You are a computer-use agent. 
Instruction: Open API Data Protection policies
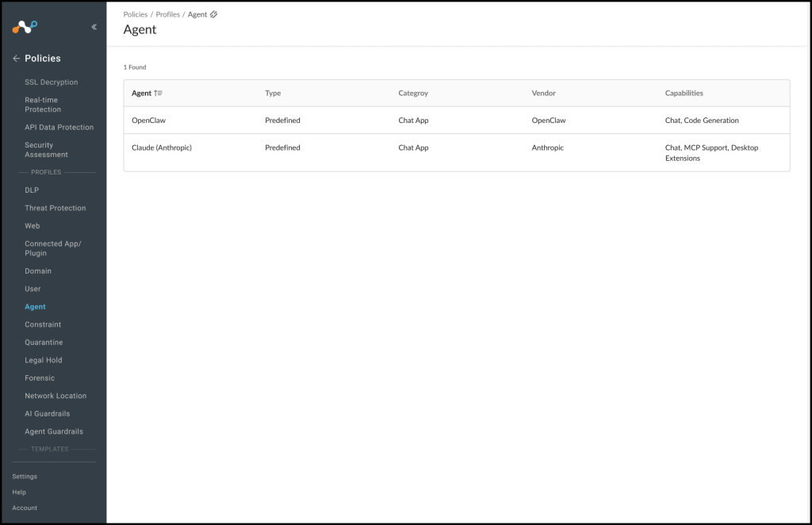click(59, 128)
